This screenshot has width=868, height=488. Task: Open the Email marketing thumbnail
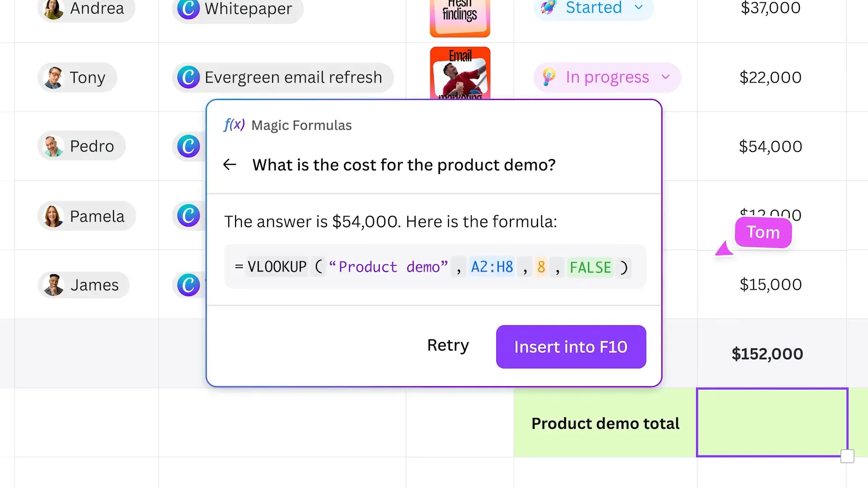pos(460,73)
